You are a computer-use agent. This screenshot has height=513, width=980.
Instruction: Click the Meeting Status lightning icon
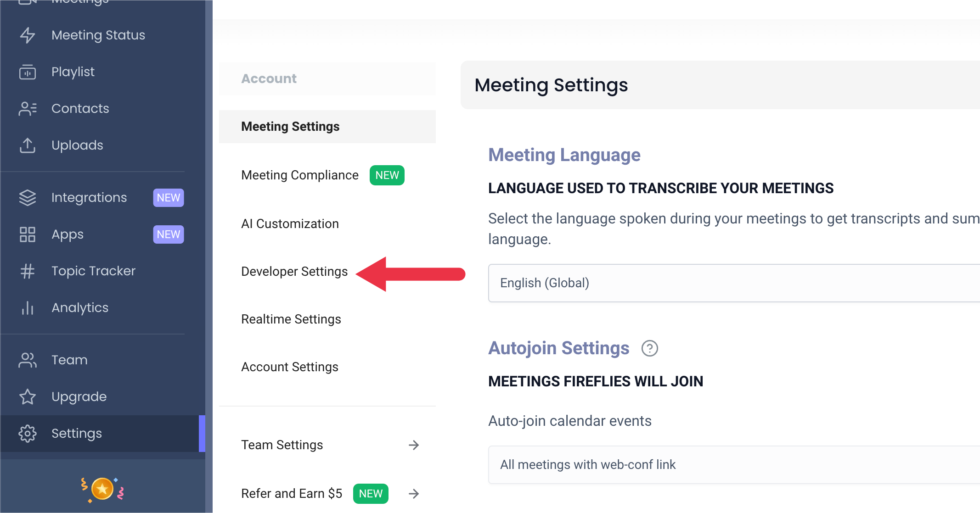(28, 35)
